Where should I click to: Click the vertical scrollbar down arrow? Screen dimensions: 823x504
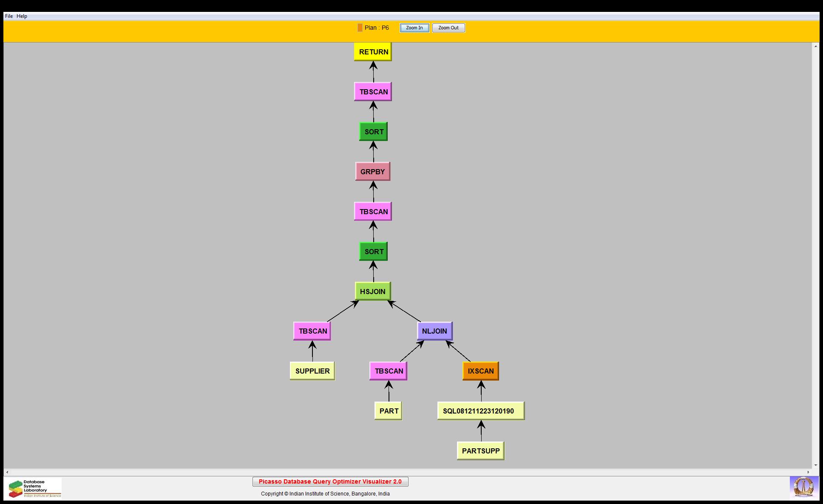(x=815, y=465)
